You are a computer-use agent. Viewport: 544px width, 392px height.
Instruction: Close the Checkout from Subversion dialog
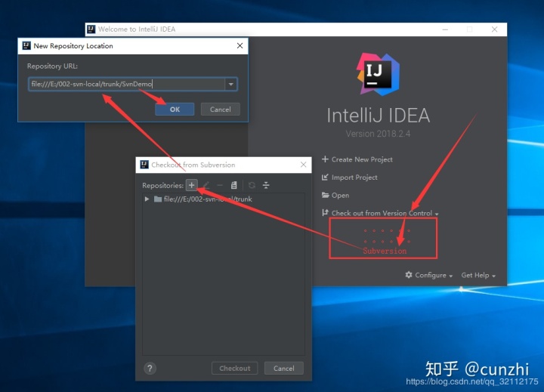pos(303,165)
